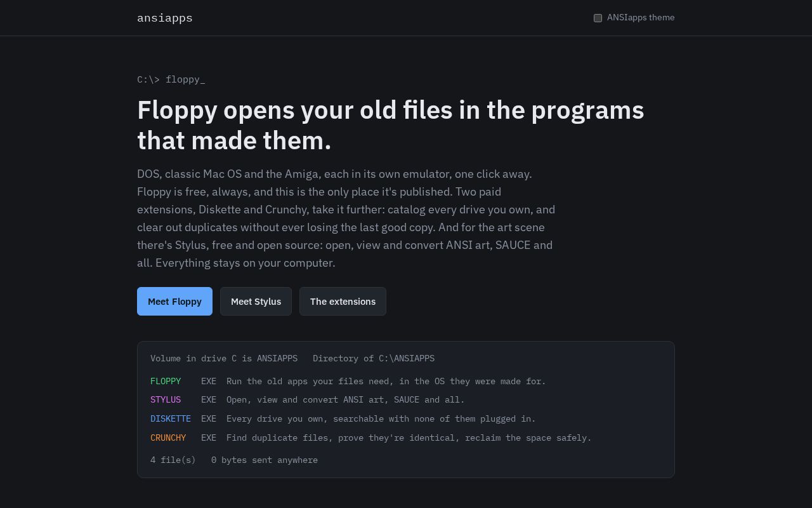Click the paragraph starting 'DOS, classic Mac OS'

[x=346, y=218]
